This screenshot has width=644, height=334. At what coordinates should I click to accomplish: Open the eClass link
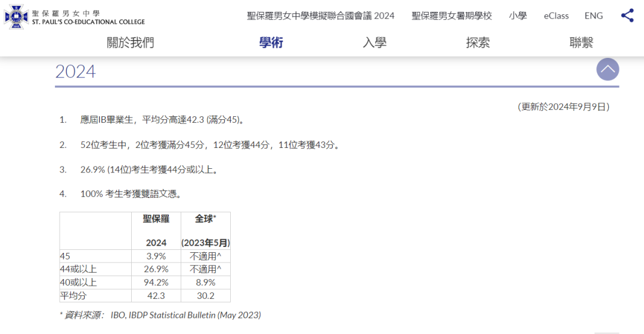coord(556,16)
